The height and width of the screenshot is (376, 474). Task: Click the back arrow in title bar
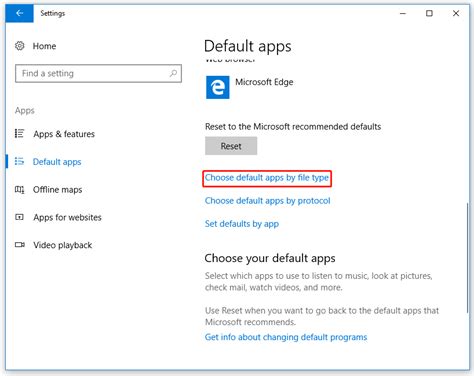point(19,13)
